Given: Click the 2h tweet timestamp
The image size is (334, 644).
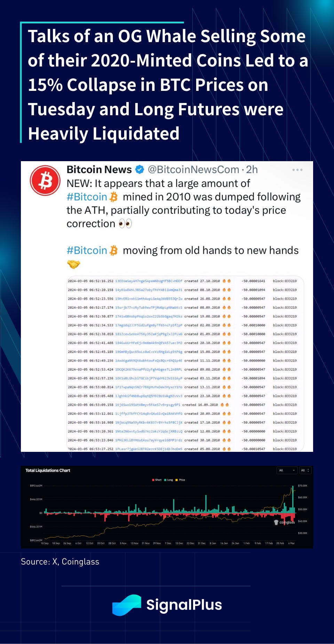Looking at the screenshot, I should point(252,170).
